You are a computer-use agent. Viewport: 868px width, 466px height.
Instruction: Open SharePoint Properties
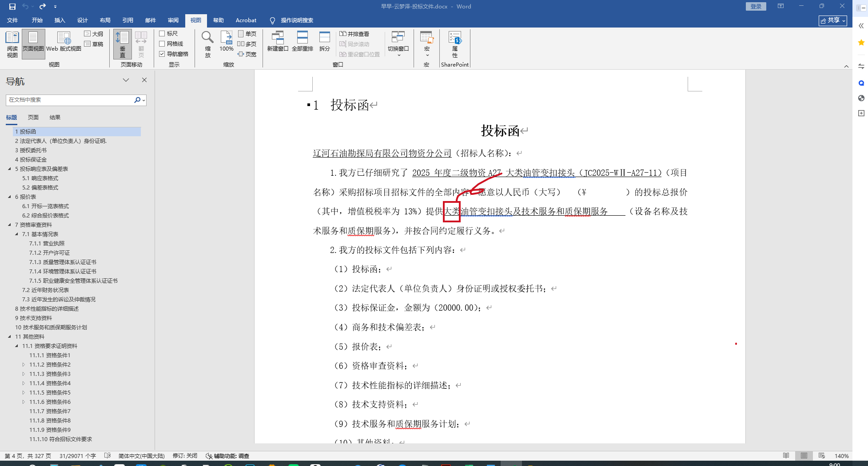pos(455,44)
